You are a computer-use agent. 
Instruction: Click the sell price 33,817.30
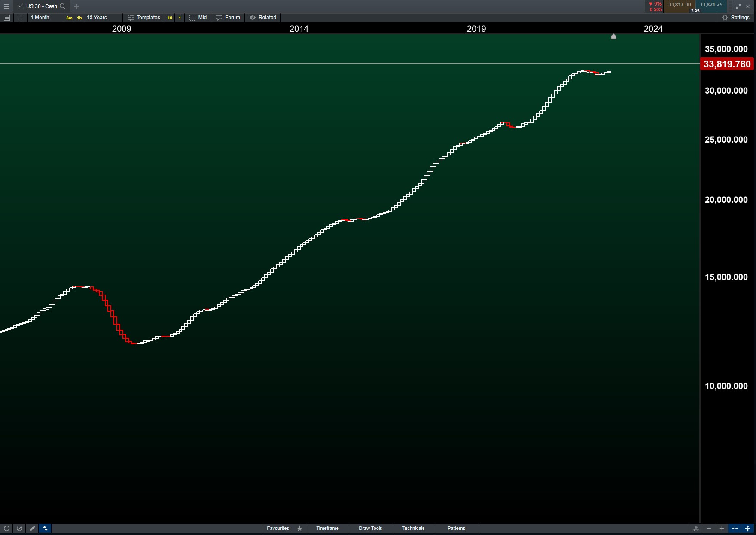click(x=679, y=5)
